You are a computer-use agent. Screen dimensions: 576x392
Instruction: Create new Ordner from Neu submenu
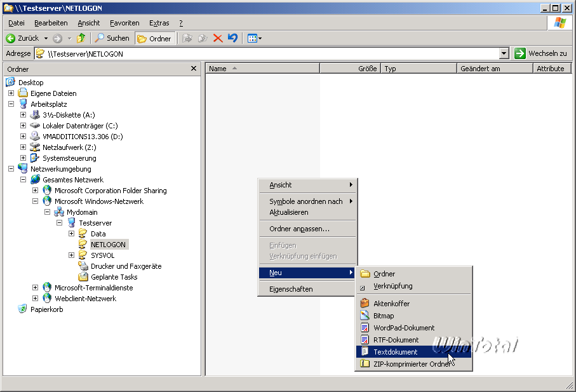(413, 274)
